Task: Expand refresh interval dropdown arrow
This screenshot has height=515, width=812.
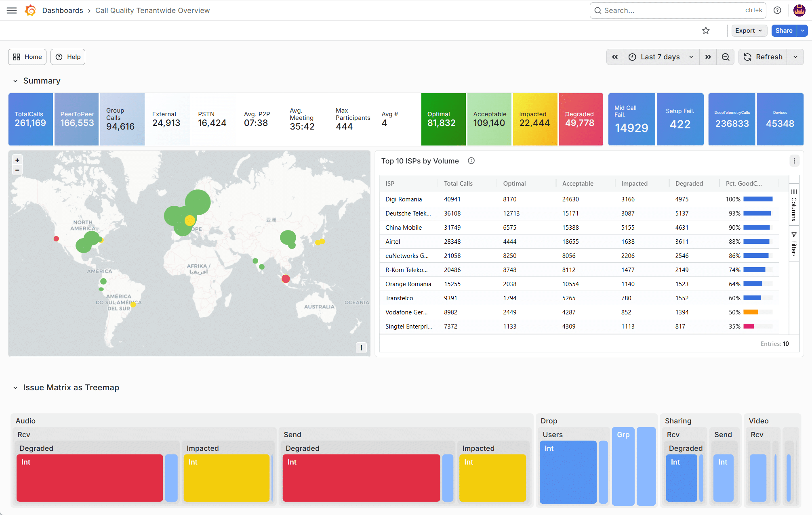Action: [795, 57]
